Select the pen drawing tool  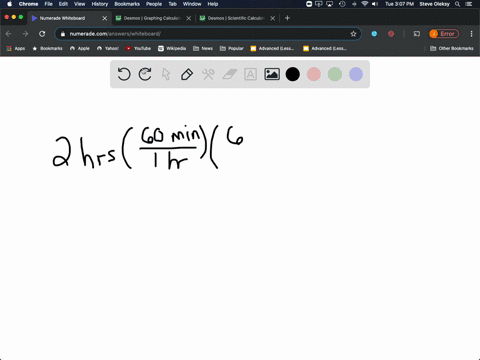(187, 74)
